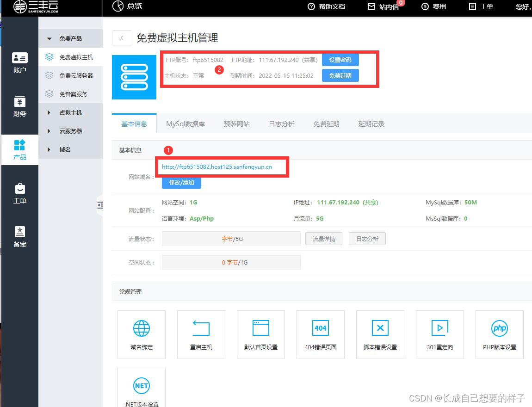This screenshot has height=407, width=532.
Task: Click the 语言环境 Asp/Php value
Action: [x=202, y=218]
